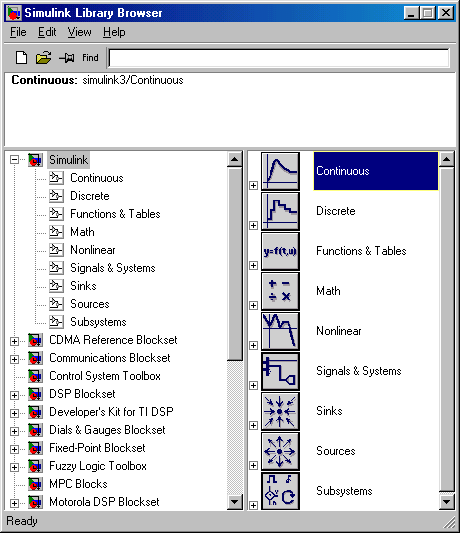Click the icon beside MPC Blocks

coord(35,484)
